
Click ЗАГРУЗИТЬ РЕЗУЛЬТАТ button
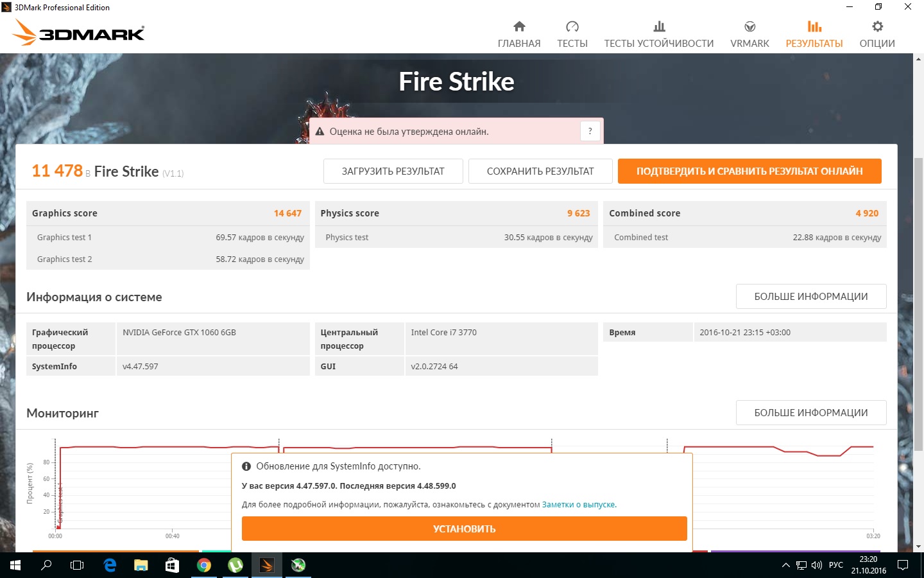coord(393,171)
